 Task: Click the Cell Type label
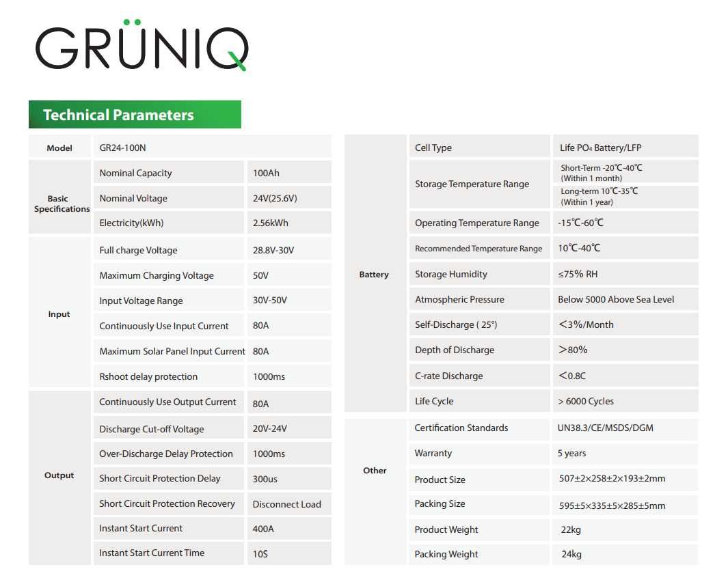pos(433,148)
